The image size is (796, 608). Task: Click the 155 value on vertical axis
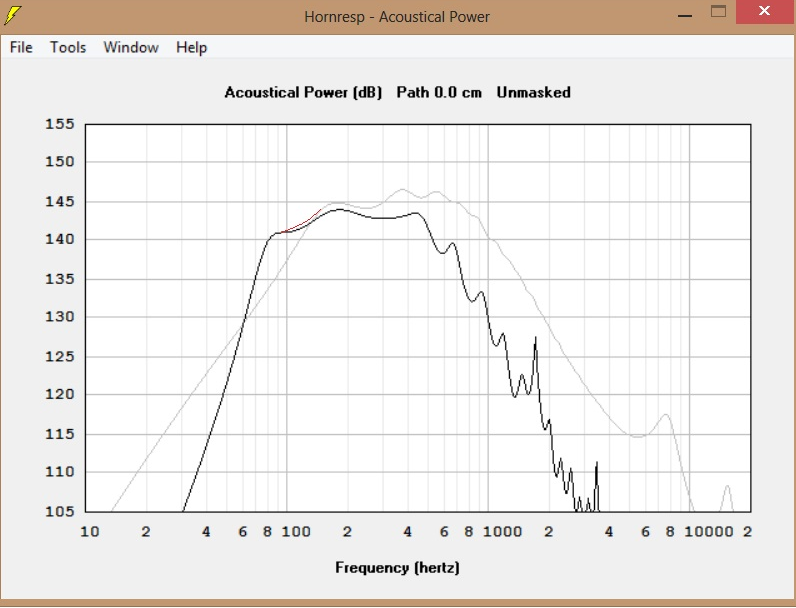[60, 124]
